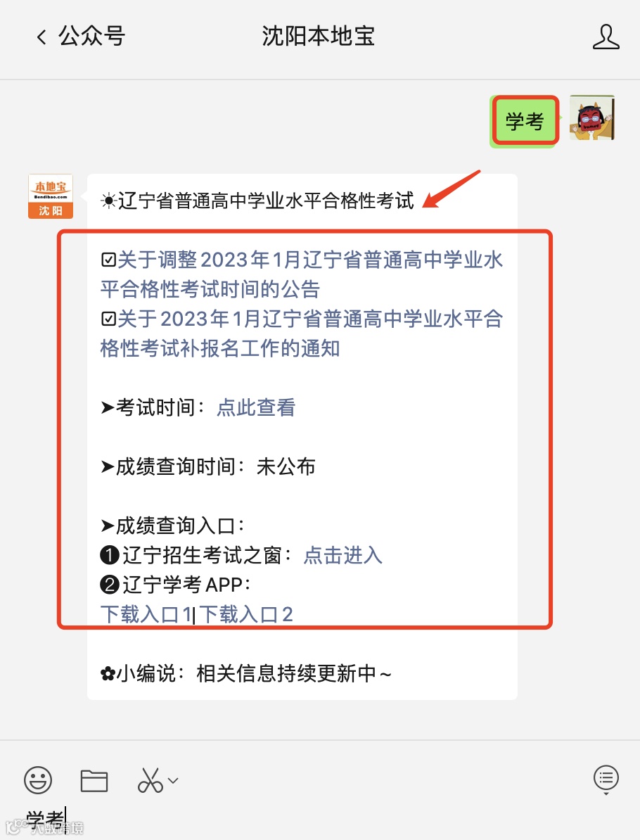Click the 沈阳本地宝 chat title
Screen dimensions: 640x840
click(x=318, y=37)
